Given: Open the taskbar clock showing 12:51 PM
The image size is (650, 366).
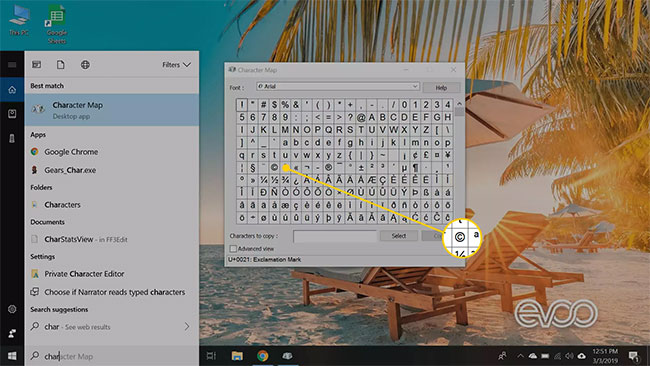Looking at the screenshot, I should click(x=605, y=356).
